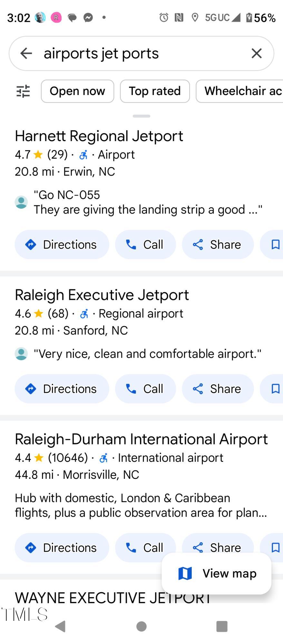This screenshot has width=283, height=644.
Task: Click the search field text "airports jet ports"
Action: (x=101, y=53)
